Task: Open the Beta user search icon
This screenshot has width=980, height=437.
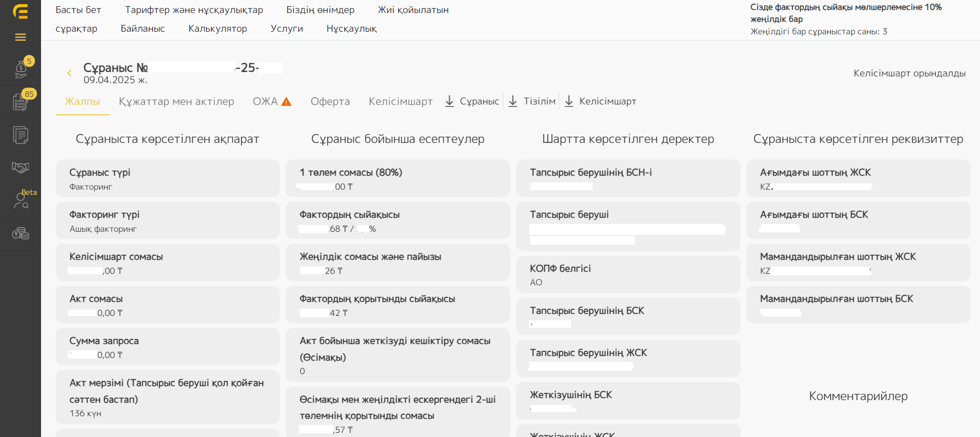Action: 21,201
